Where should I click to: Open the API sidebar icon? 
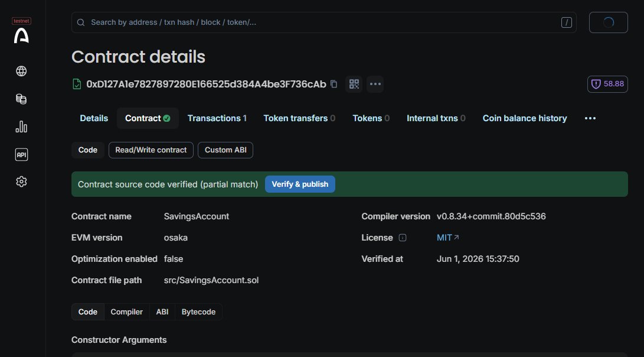point(21,155)
